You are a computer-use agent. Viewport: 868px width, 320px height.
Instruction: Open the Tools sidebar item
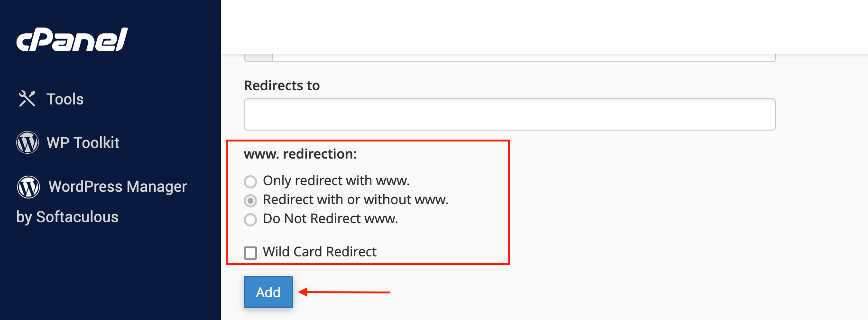pos(50,99)
